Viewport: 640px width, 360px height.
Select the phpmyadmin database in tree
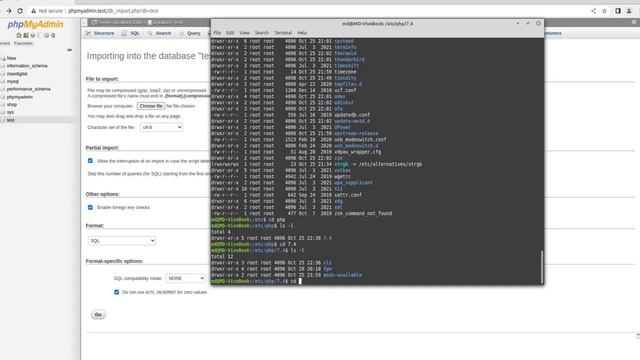tap(20, 97)
